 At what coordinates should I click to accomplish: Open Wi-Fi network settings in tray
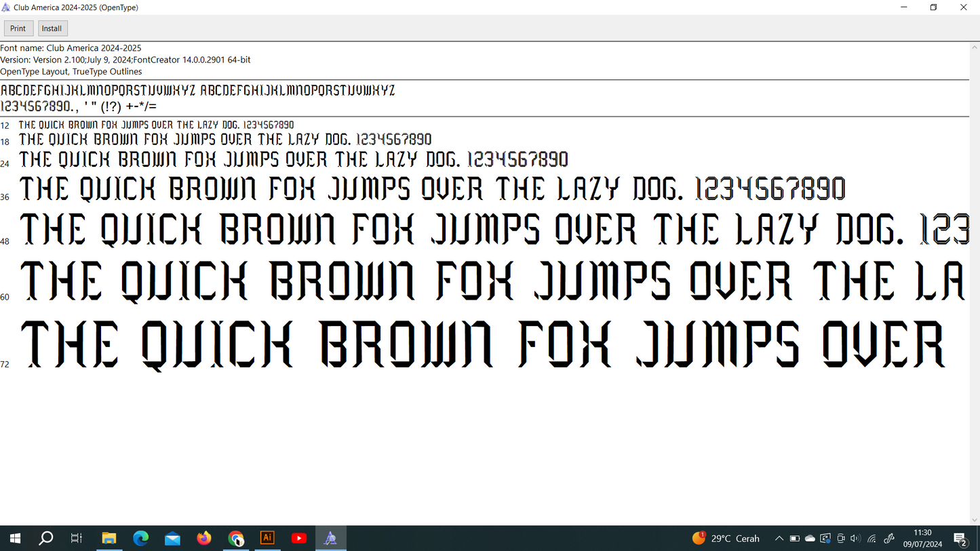(872, 539)
